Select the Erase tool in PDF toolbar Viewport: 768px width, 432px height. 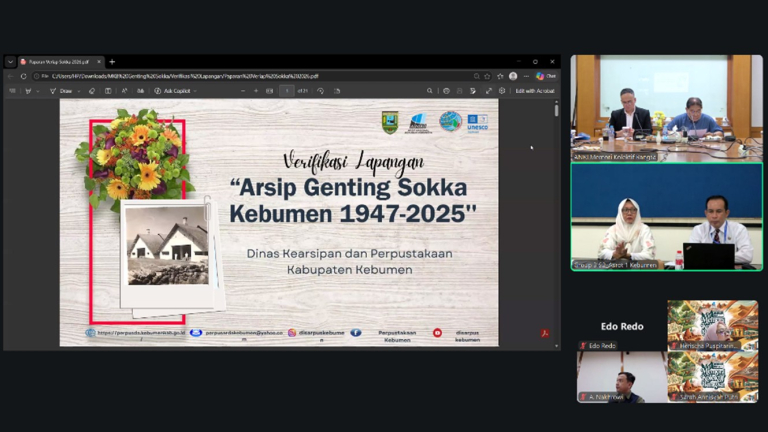(x=92, y=91)
